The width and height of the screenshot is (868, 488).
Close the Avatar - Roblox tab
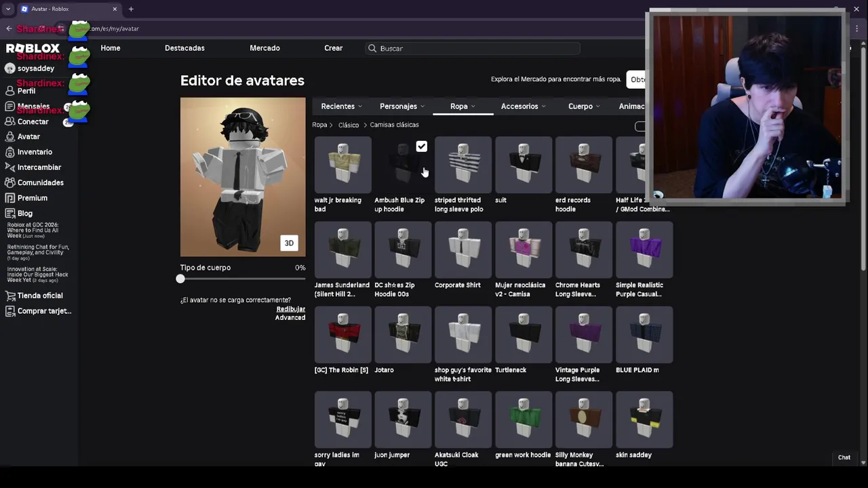click(115, 9)
